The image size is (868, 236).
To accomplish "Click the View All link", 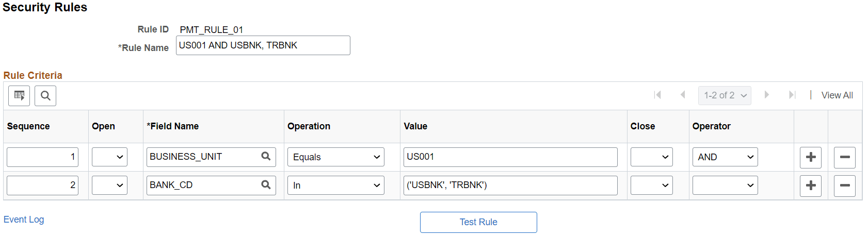I will [837, 95].
